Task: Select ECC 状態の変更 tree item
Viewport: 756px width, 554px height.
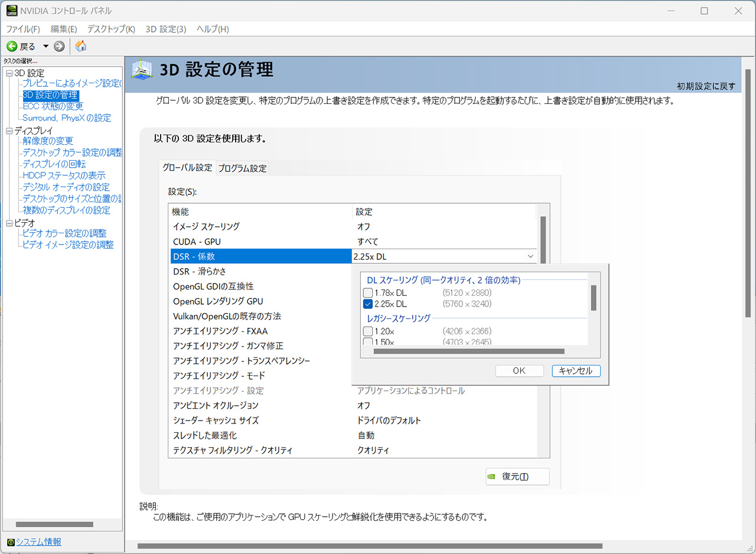Action: point(53,106)
